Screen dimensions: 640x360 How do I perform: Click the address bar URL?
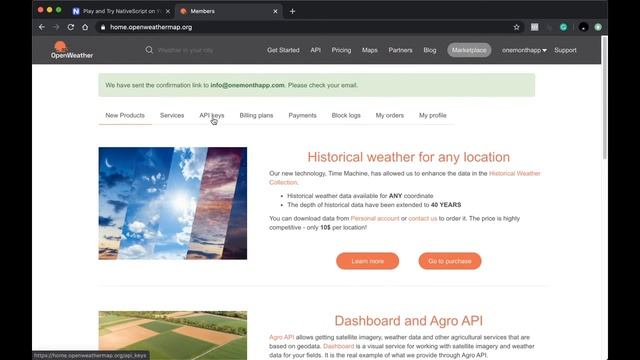coord(151,27)
